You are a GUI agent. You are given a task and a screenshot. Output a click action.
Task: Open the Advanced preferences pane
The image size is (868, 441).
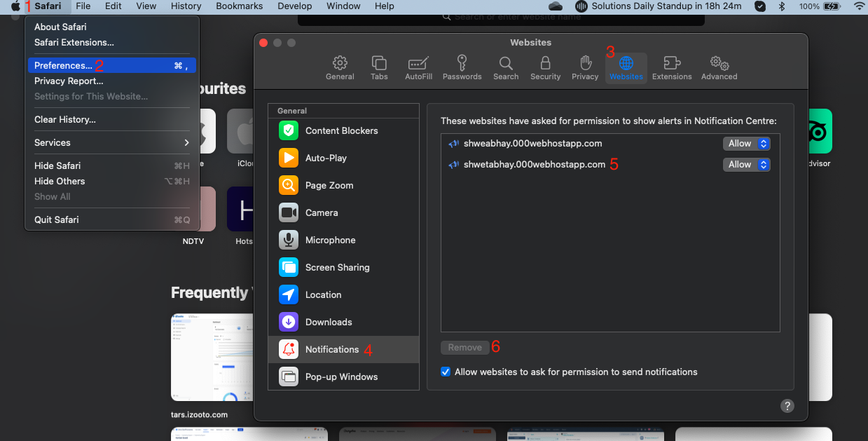point(719,68)
